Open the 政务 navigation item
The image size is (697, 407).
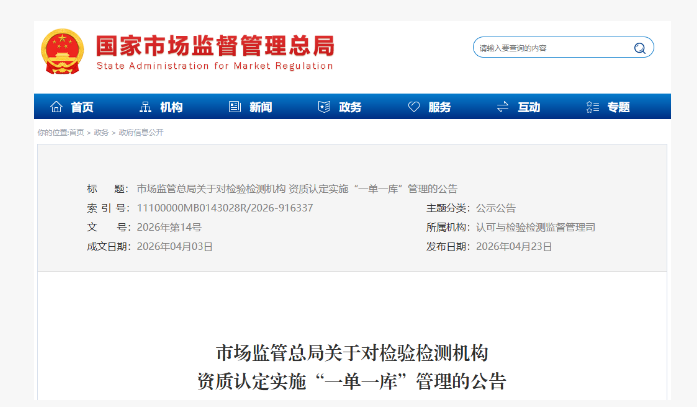point(350,107)
